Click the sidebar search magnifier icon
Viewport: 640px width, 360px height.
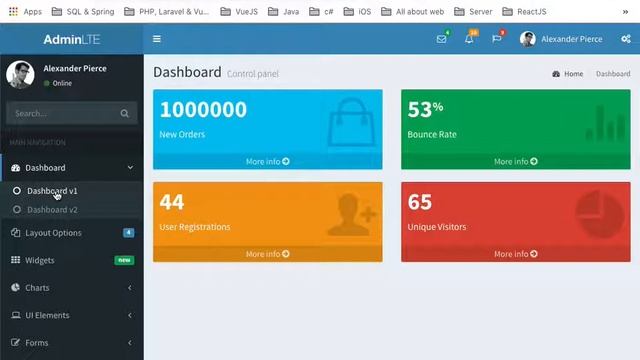coord(124,113)
